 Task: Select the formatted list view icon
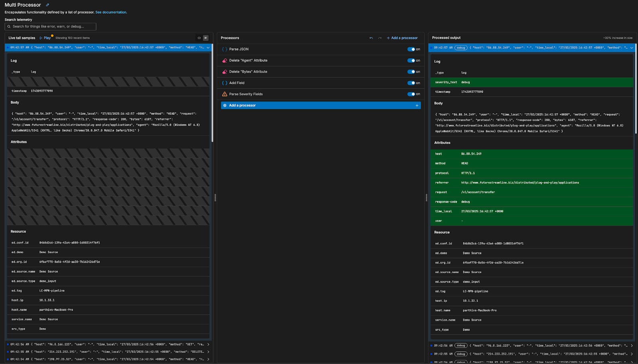(x=206, y=38)
